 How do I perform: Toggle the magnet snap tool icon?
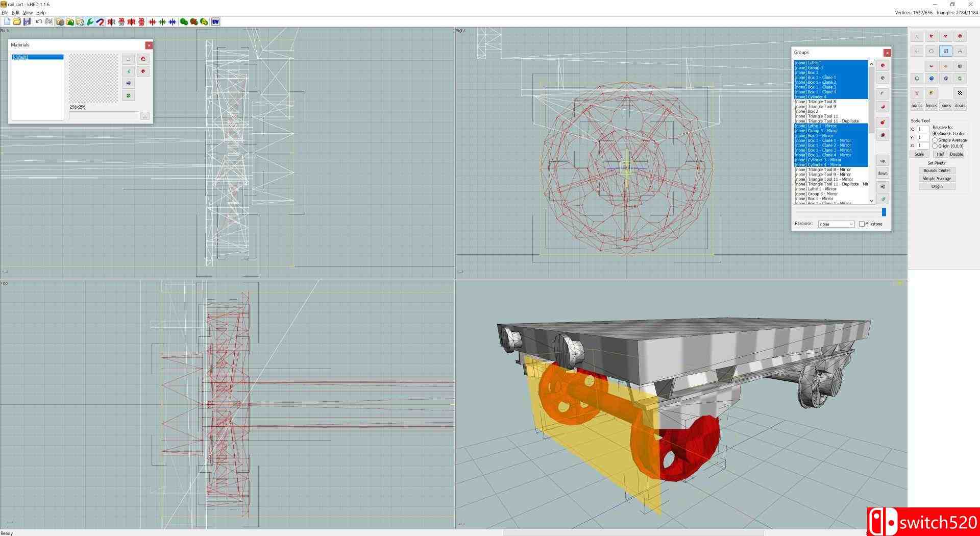tap(101, 22)
